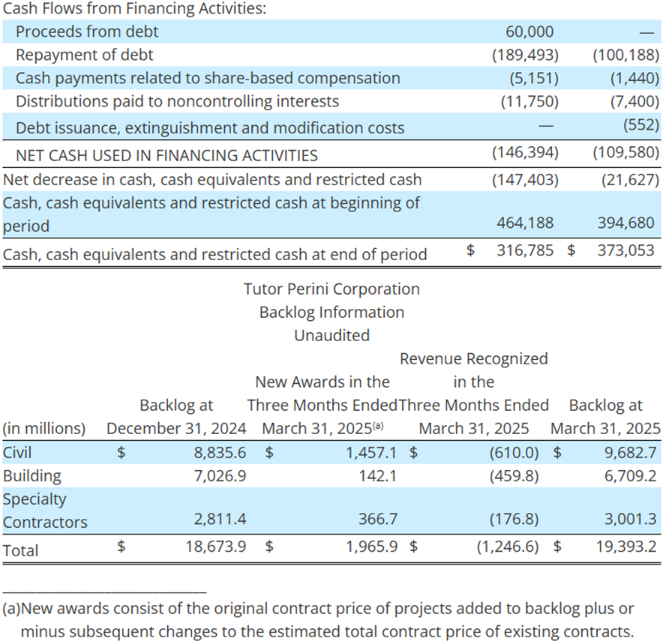Click Building revenue recognized value (459.8)
The height and width of the screenshot is (644, 663).
514,476
